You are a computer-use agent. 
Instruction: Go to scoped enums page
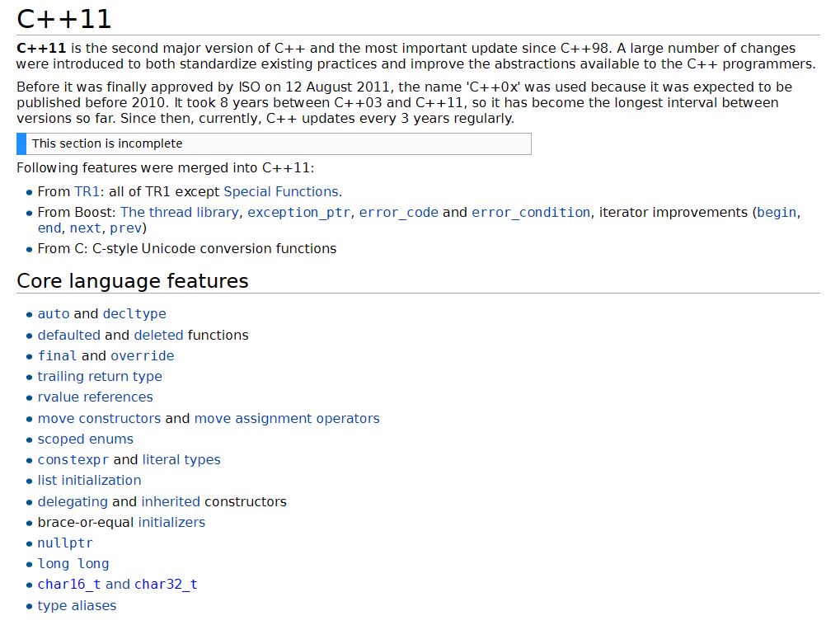(x=85, y=439)
